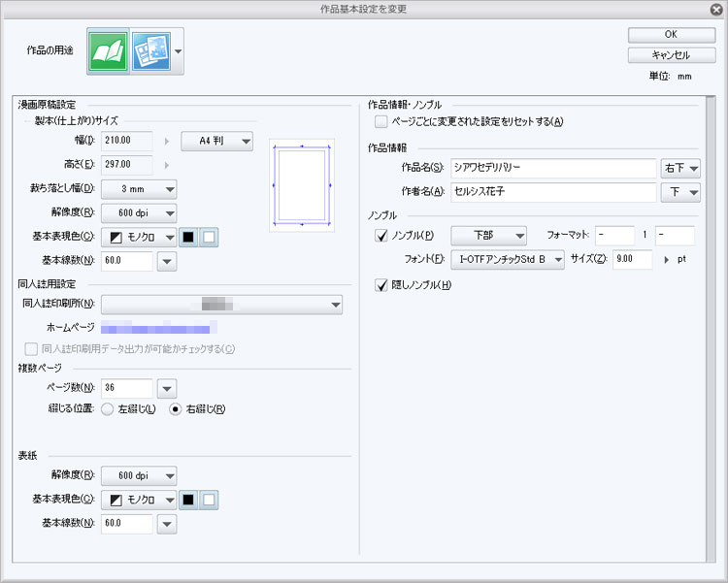728x583 pixels.
Task: Click the OK button
Action: click(x=672, y=35)
